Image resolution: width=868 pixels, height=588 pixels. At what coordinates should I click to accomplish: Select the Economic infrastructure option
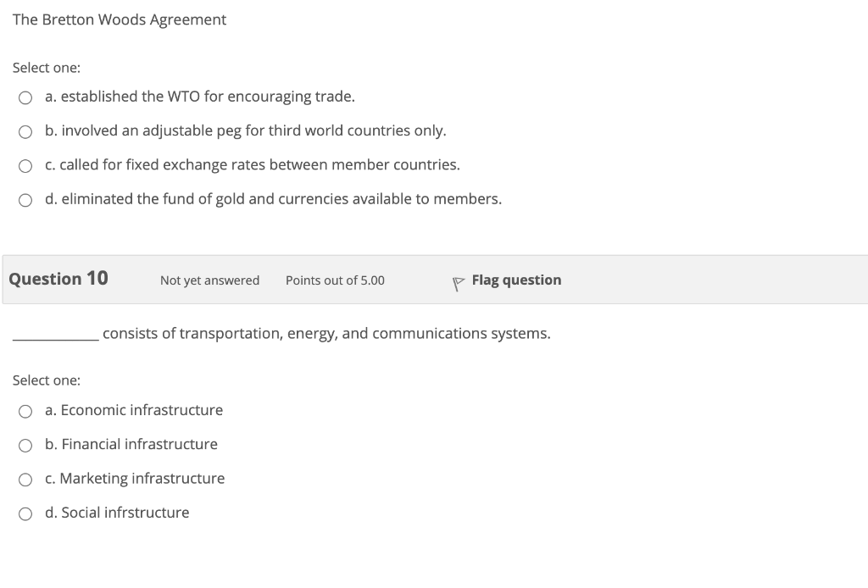point(25,411)
